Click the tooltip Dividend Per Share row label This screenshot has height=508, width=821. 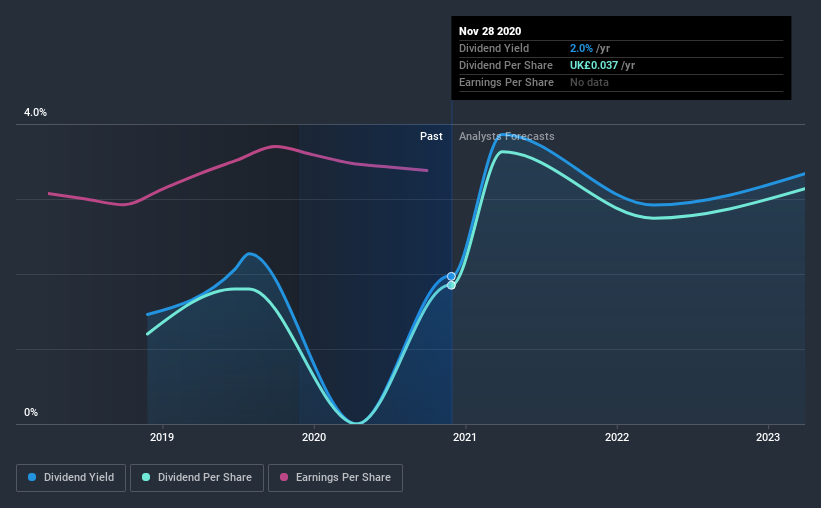(505, 65)
